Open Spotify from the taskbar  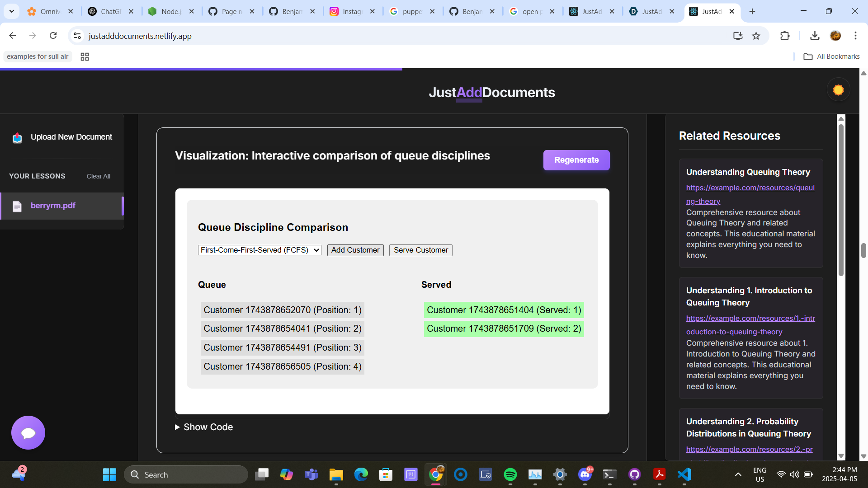pos(510,474)
